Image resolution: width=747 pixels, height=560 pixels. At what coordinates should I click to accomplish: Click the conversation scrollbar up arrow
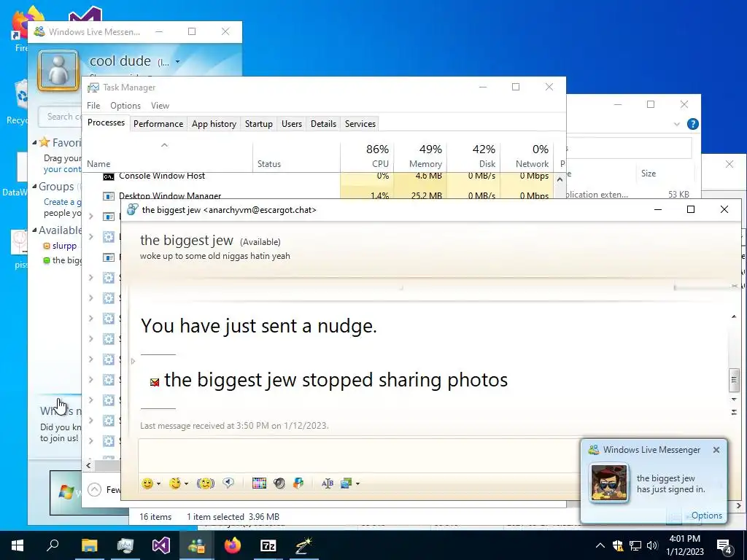point(734,316)
